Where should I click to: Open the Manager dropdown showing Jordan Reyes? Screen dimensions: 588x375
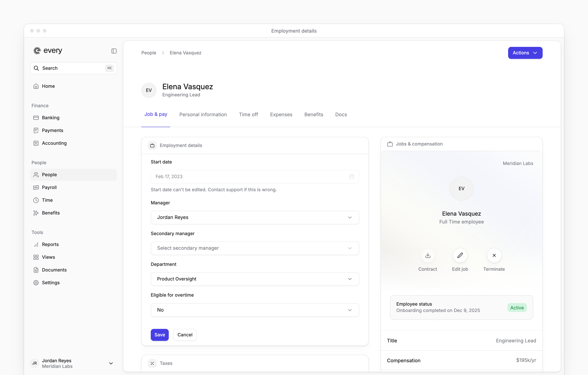tap(255, 217)
